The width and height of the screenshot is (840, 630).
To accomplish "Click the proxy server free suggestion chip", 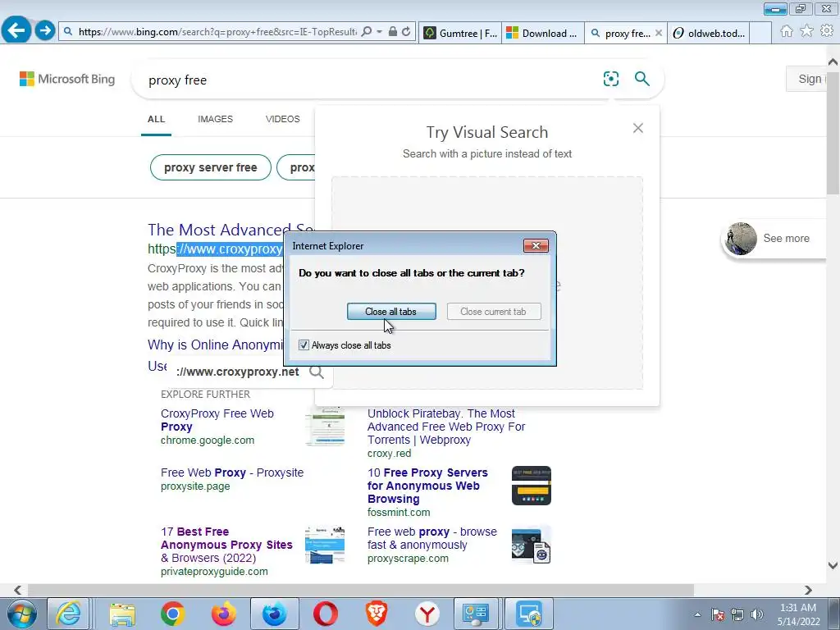I will (211, 167).
